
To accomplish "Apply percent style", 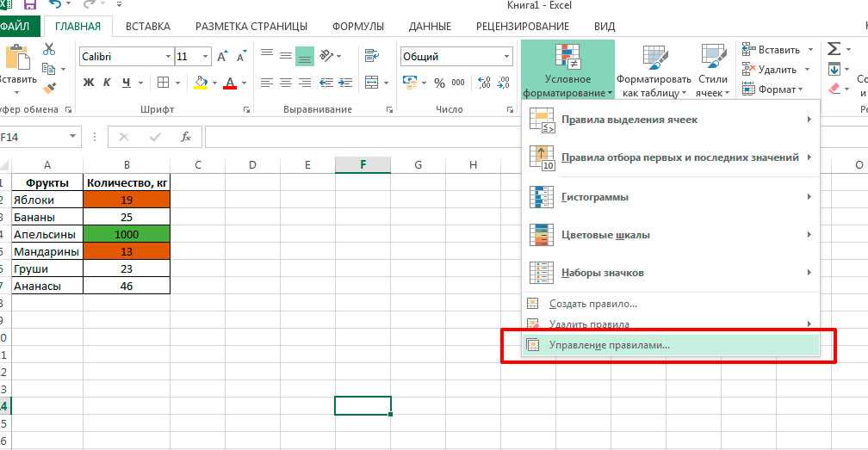I will pyautogui.click(x=439, y=83).
